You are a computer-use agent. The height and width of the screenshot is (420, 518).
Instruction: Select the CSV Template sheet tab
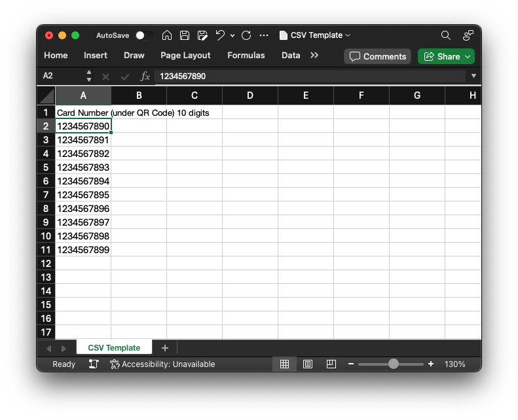click(x=114, y=348)
